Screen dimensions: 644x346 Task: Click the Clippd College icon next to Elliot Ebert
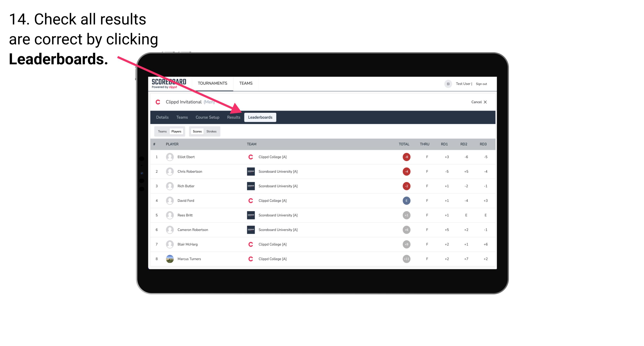click(x=249, y=157)
